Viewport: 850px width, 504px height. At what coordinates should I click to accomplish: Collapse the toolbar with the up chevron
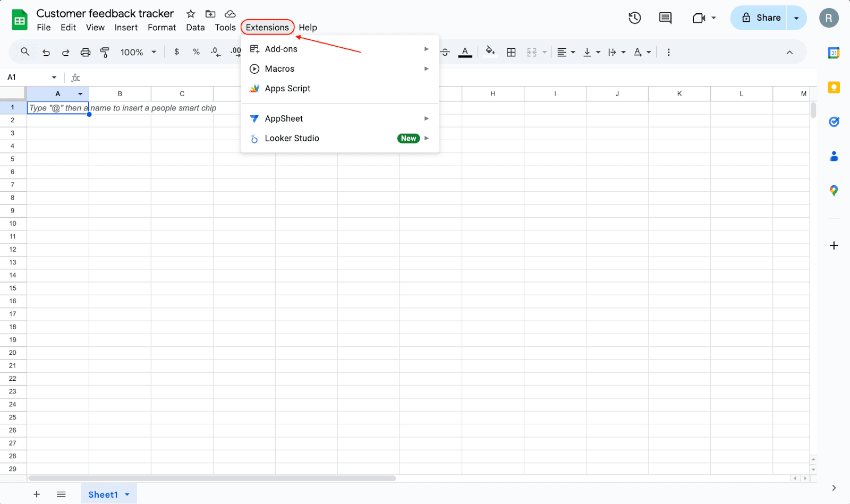[x=789, y=52]
